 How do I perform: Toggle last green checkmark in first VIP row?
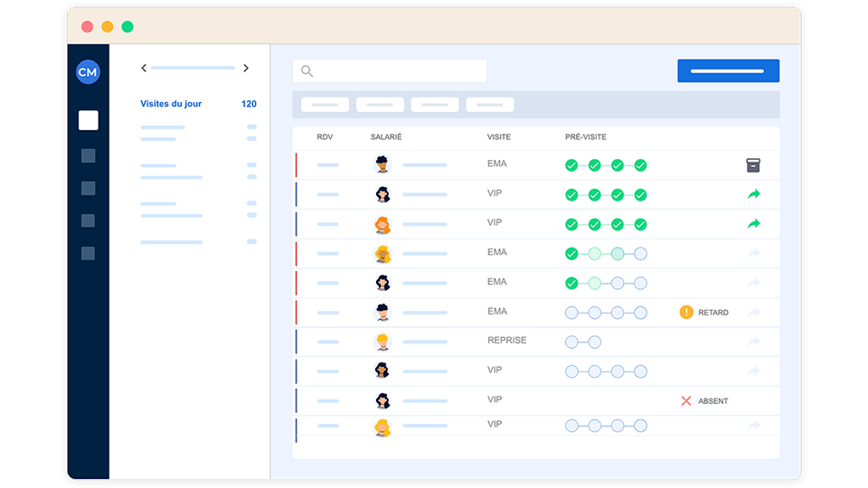(640, 194)
